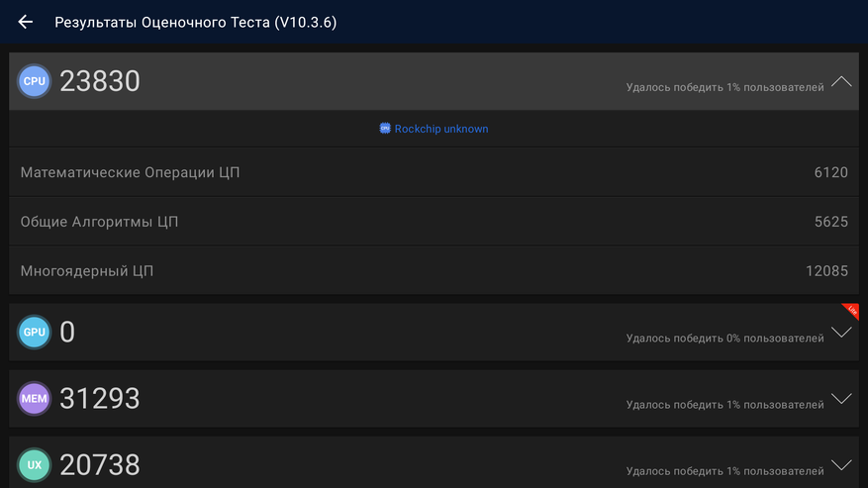Screen dimensions: 868x488
Task: Select the Математические Операции ЦП row
Action: [x=434, y=172]
